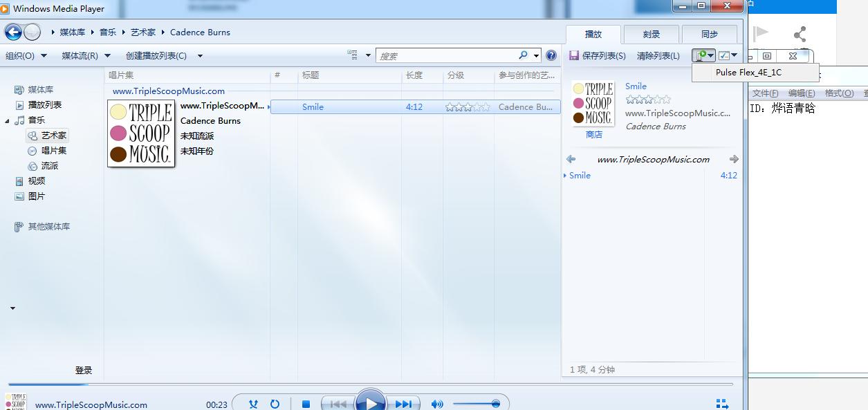Enable shuffle playback
868x410 pixels.
point(254,402)
